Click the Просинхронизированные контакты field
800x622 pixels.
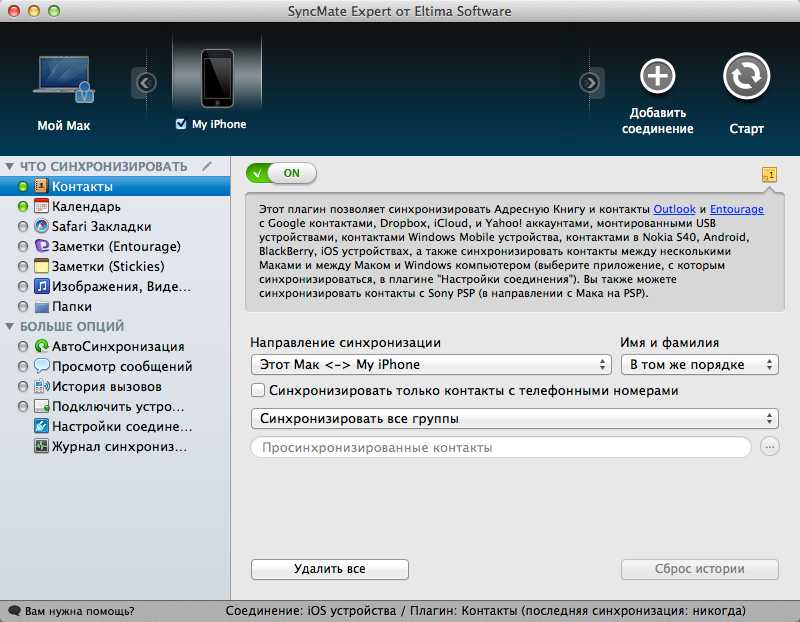point(501,447)
